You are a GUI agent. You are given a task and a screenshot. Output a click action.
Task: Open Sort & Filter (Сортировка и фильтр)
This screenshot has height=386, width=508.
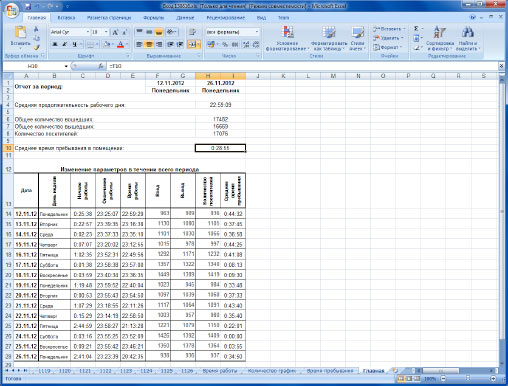[440, 39]
